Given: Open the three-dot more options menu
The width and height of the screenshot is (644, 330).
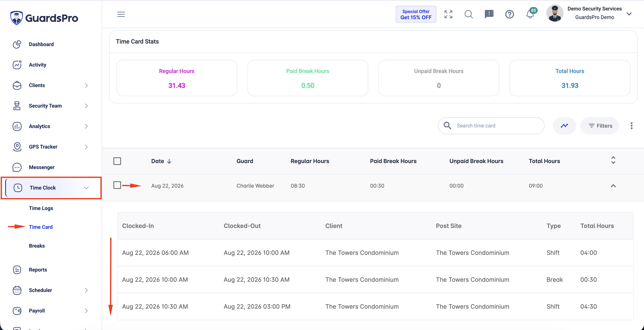Looking at the screenshot, I should point(631,126).
